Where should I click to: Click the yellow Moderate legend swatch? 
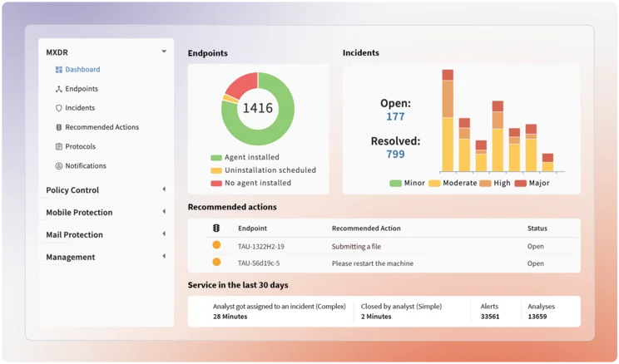point(434,184)
